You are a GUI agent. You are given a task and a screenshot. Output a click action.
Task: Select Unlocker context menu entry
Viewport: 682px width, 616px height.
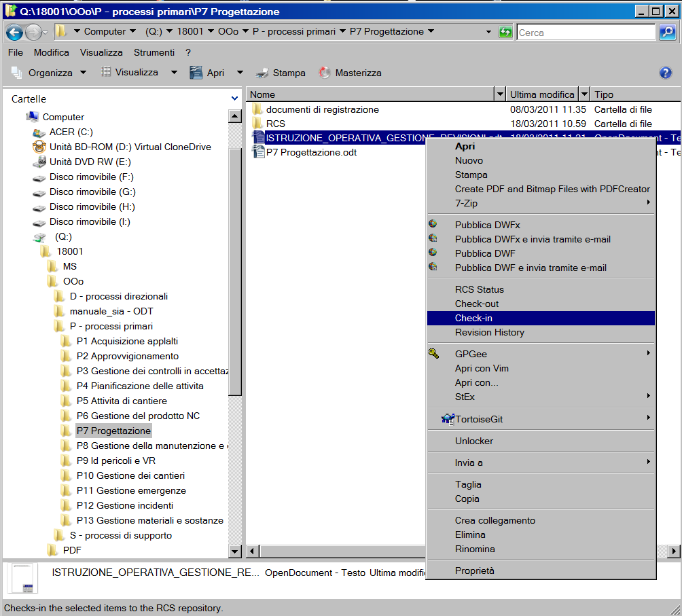541,441
